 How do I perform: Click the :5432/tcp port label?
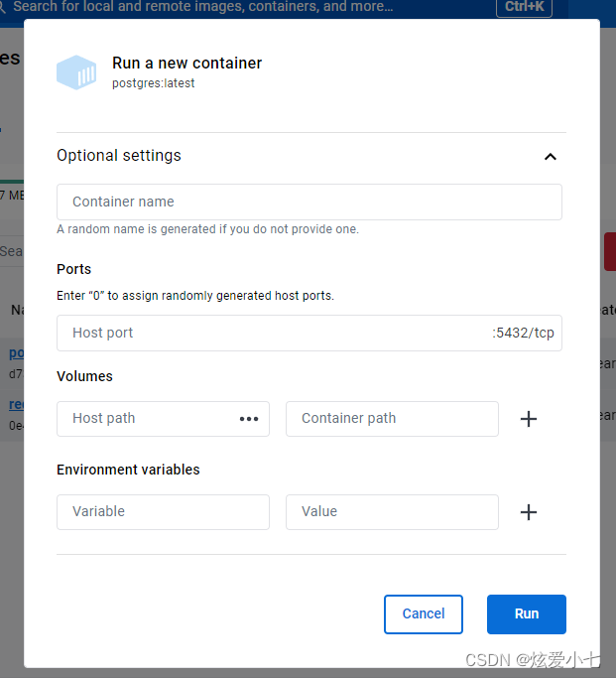(523, 333)
